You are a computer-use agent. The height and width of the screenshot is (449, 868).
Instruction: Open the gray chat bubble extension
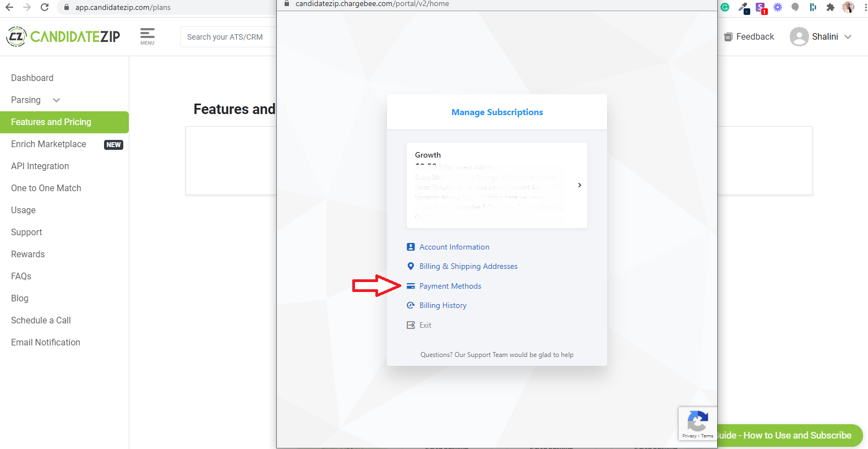click(x=795, y=7)
